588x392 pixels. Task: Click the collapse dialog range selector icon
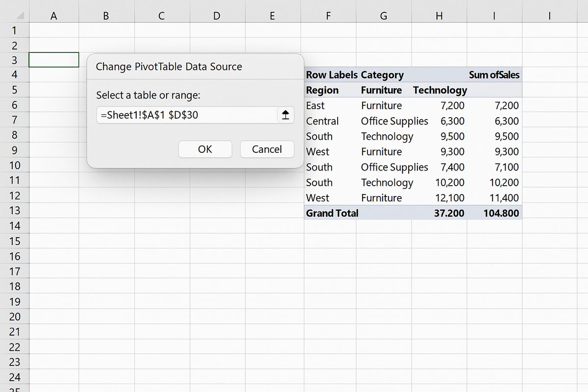click(286, 115)
